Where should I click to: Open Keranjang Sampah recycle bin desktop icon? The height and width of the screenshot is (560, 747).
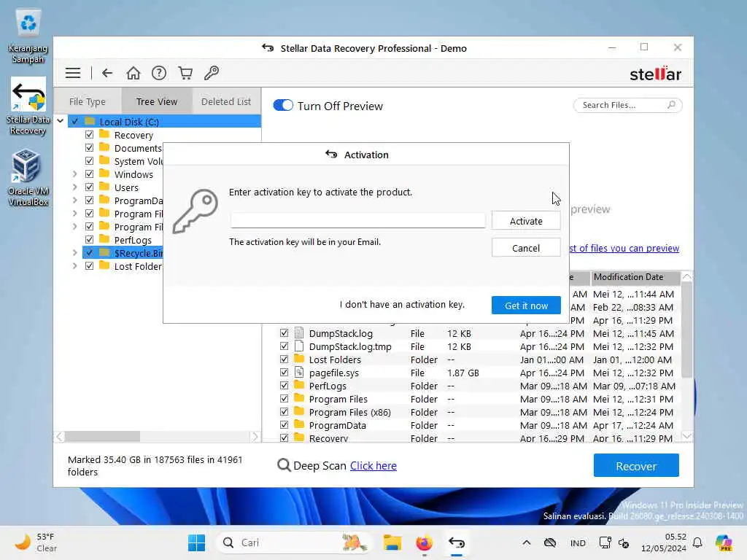pyautogui.click(x=28, y=36)
